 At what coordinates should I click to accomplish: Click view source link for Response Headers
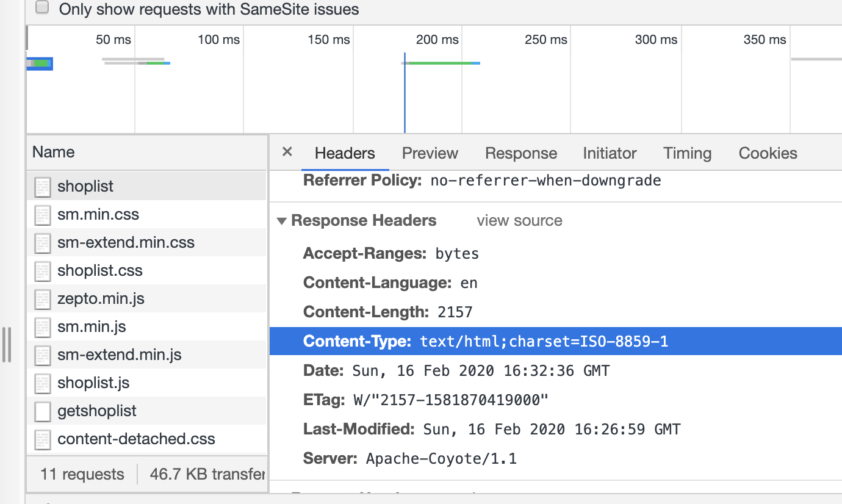coord(519,220)
